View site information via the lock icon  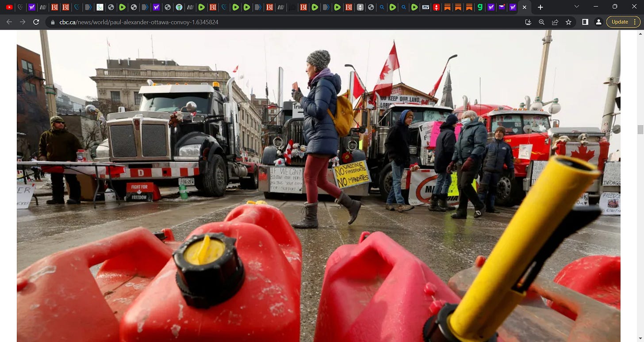53,22
